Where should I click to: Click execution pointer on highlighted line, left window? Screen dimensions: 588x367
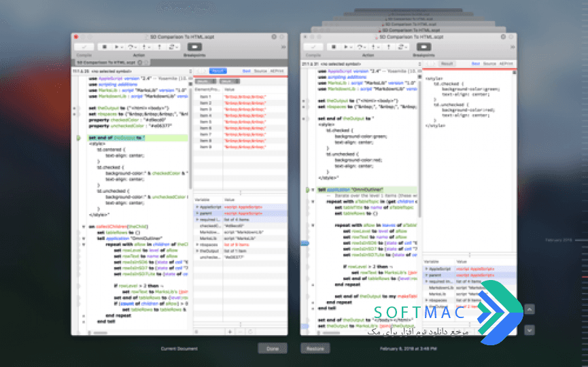78,138
